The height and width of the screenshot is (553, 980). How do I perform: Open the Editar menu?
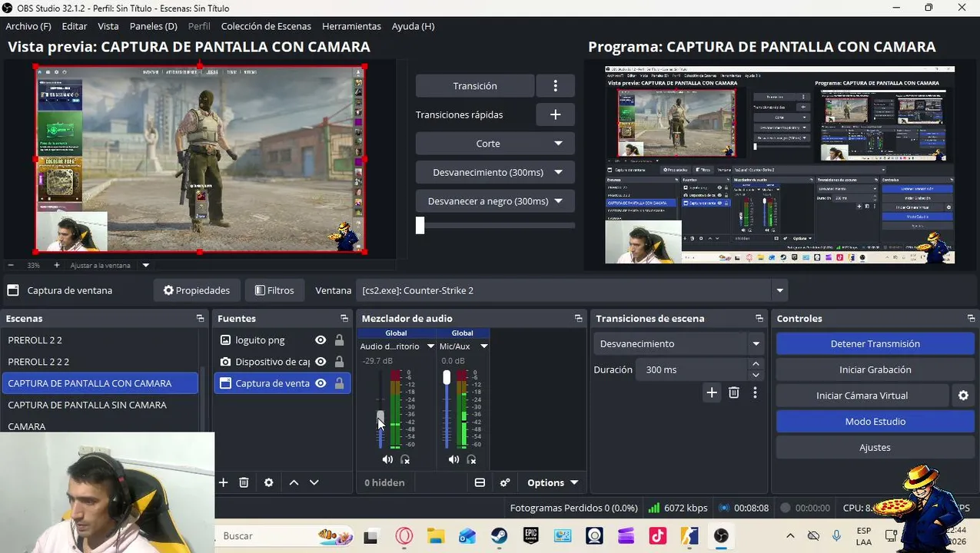(x=75, y=26)
